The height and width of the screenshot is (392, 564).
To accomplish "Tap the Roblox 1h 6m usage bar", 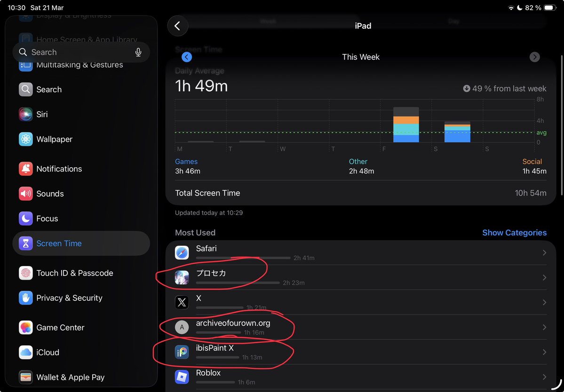I will click(x=215, y=382).
